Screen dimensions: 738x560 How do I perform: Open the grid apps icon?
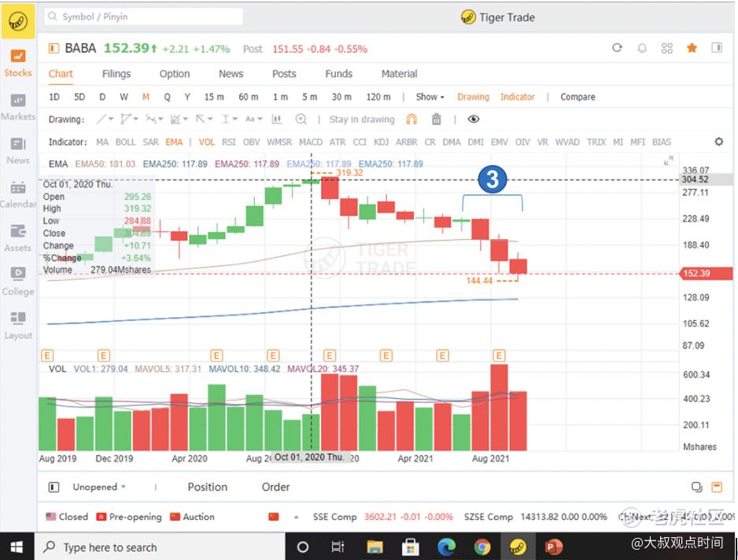tap(667, 48)
